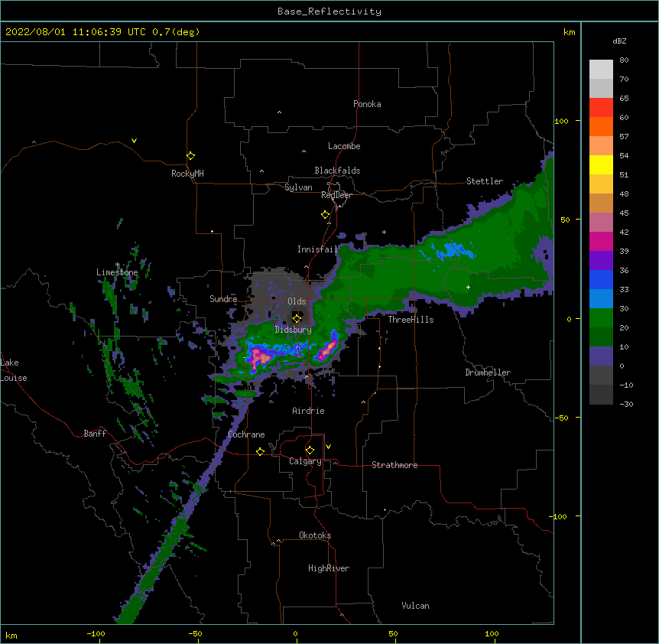Click the dBZ legend heading

click(x=619, y=41)
